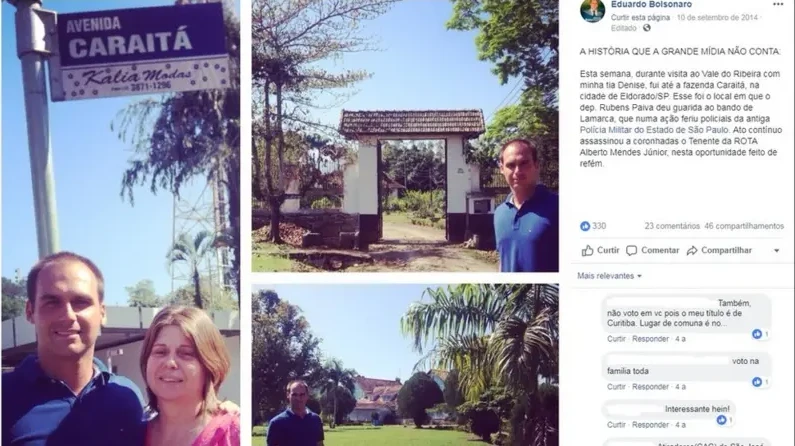Open Eduardo Bolsonaro profile avatar
This screenshot has width=795, height=446.
point(592,10)
